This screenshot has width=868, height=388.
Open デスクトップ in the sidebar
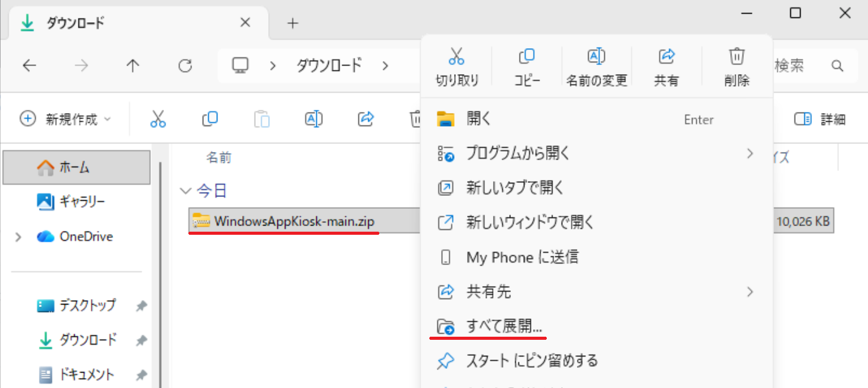tap(77, 305)
